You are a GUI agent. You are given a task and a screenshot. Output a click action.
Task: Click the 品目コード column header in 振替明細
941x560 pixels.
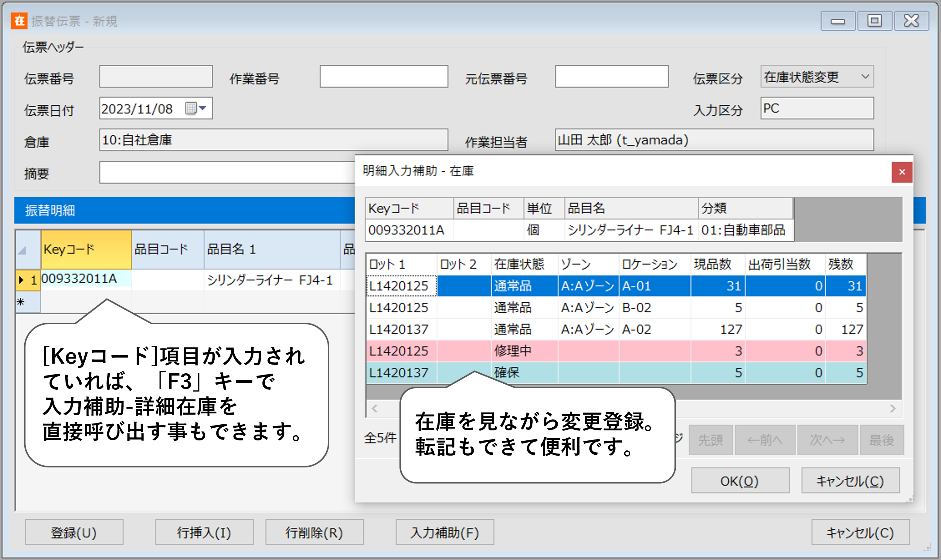pos(168,249)
